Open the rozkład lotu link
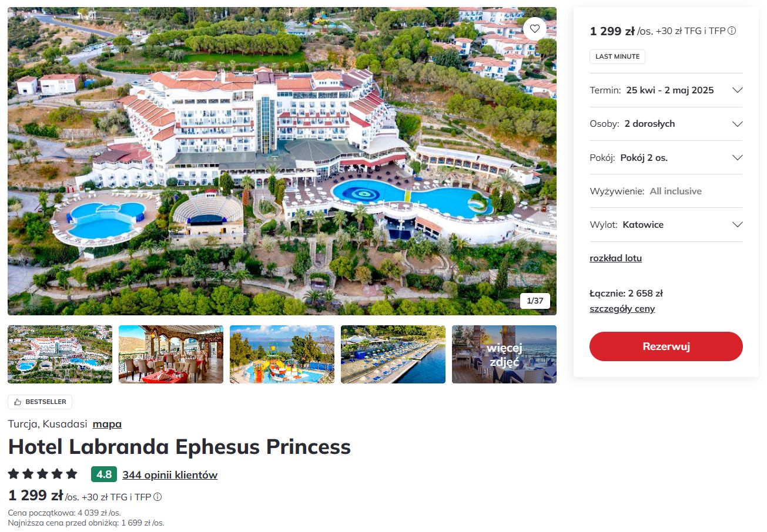This screenshot has width=767, height=532. click(615, 258)
